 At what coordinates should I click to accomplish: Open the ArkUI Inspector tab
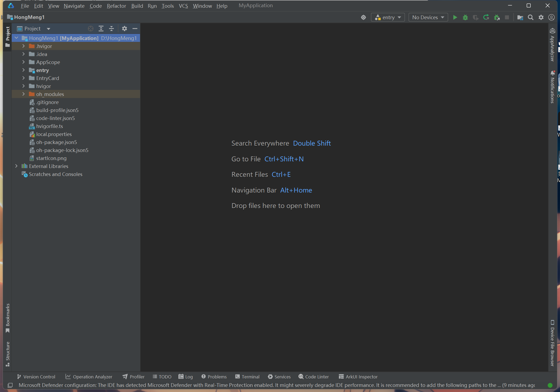358,377
